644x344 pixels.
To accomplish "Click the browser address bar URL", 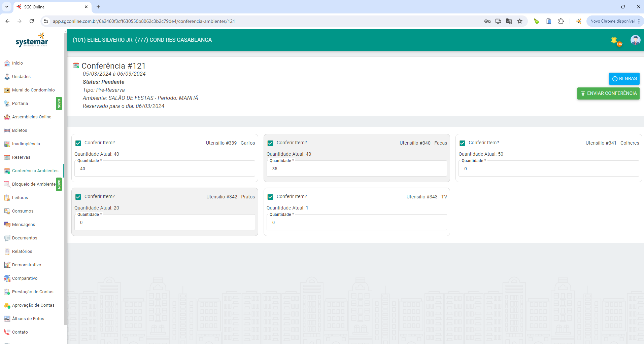I will 144,21.
